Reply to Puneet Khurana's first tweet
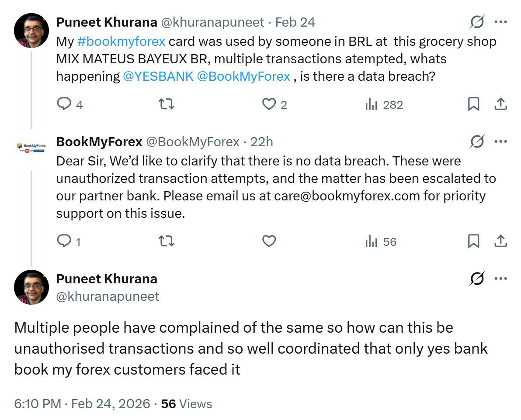521x420 pixels. click(65, 104)
